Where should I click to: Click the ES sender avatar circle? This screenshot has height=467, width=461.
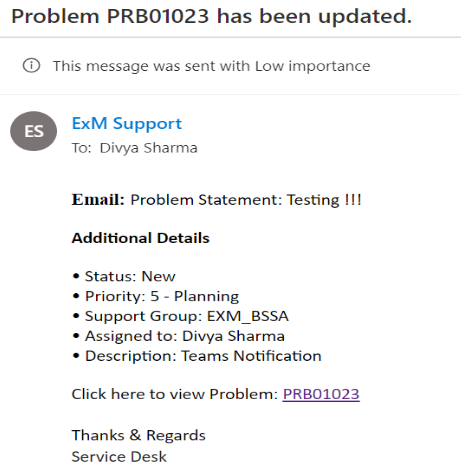click(33, 131)
